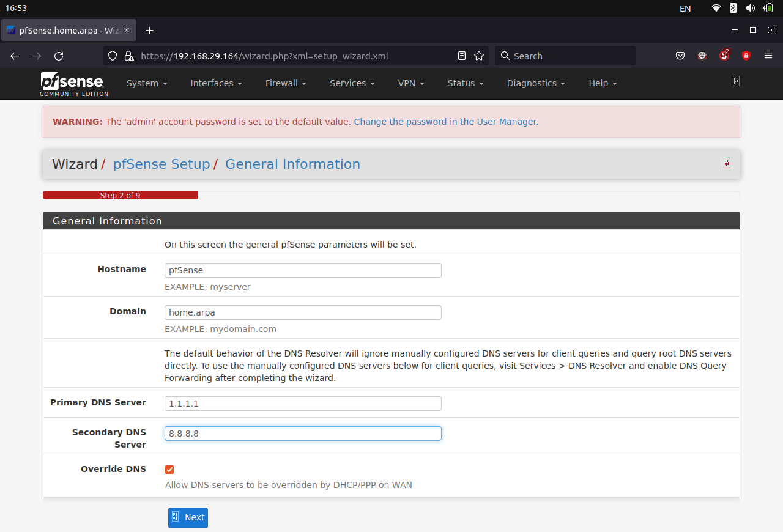Click 'Allow DNS servers to be overridden' text

(x=289, y=485)
